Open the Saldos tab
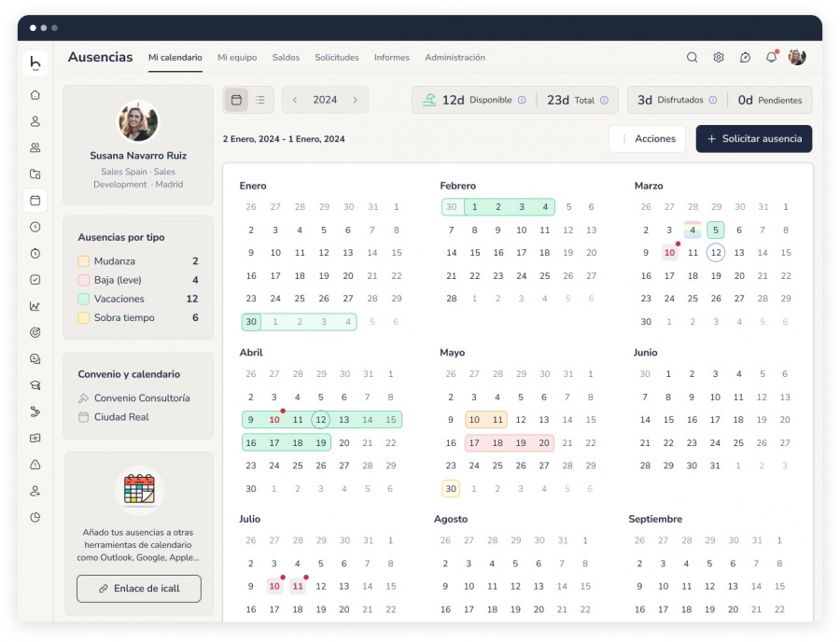The height and width of the screenshot is (642, 840). pyautogui.click(x=286, y=57)
